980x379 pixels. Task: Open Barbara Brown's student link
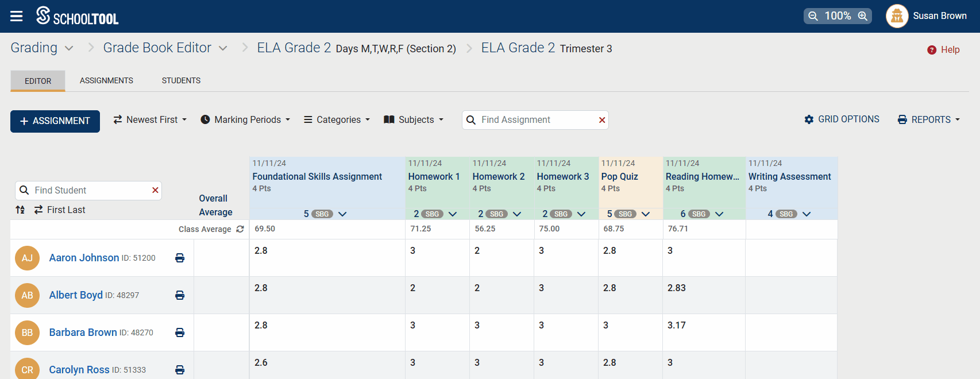[x=83, y=332]
